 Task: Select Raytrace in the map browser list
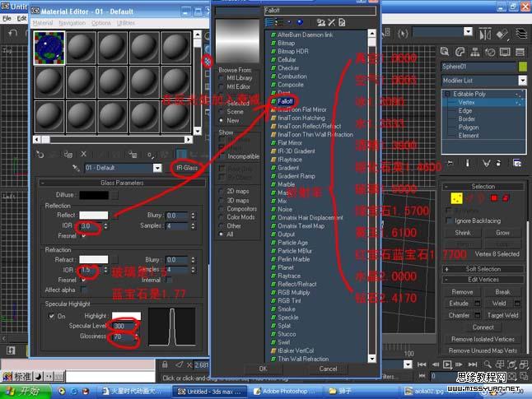pos(289,276)
